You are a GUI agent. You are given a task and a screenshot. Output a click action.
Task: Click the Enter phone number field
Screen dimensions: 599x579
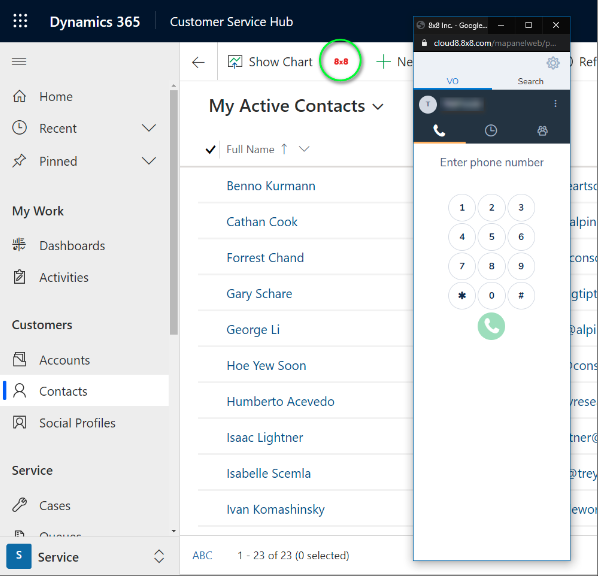(492, 162)
